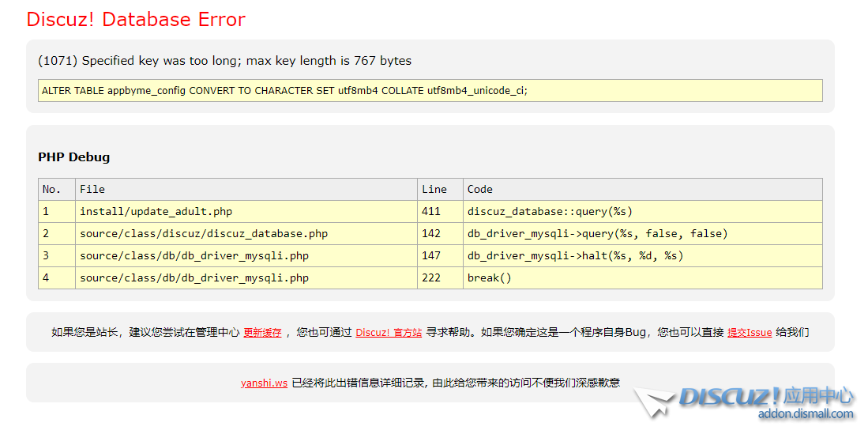Click the Discuz! Database Error heading
Viewport: 868px width, 434px height.
[136, 20]
